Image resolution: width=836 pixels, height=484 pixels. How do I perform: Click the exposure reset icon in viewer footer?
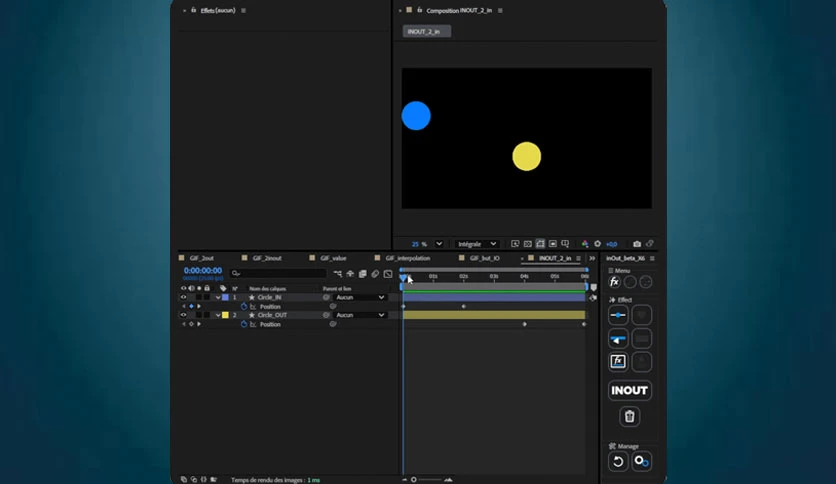(x=598, y=244)
